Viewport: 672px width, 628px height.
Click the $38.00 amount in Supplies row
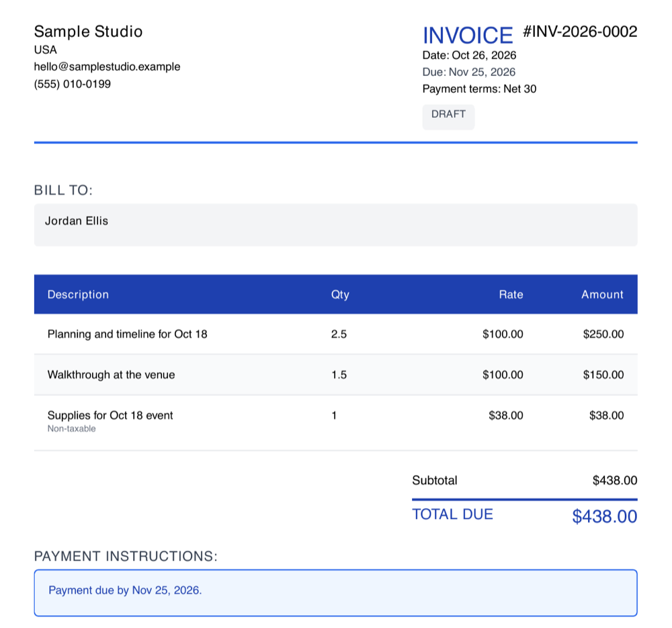(606, 416)
